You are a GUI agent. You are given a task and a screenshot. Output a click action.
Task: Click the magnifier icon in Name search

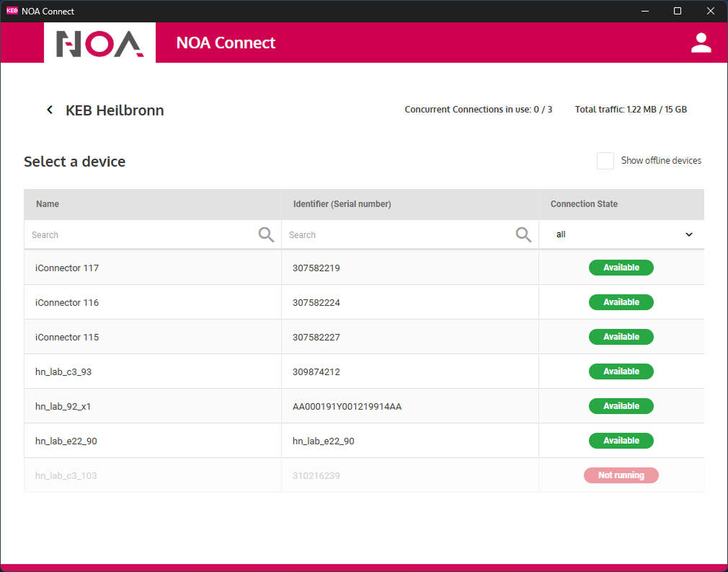[x=266, y=234]
